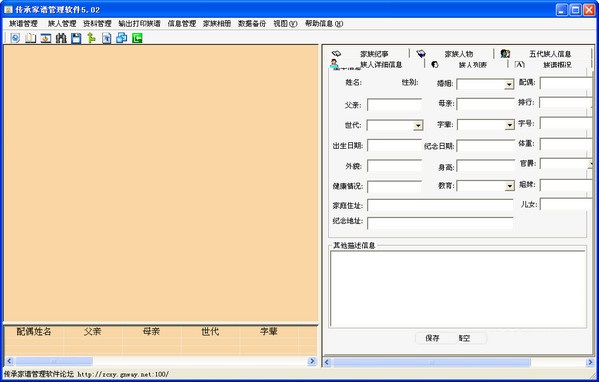This screenshot has height=382, width=599.
Task: Click the cascading windows toolbar icon
Action: tap(122, 38)
